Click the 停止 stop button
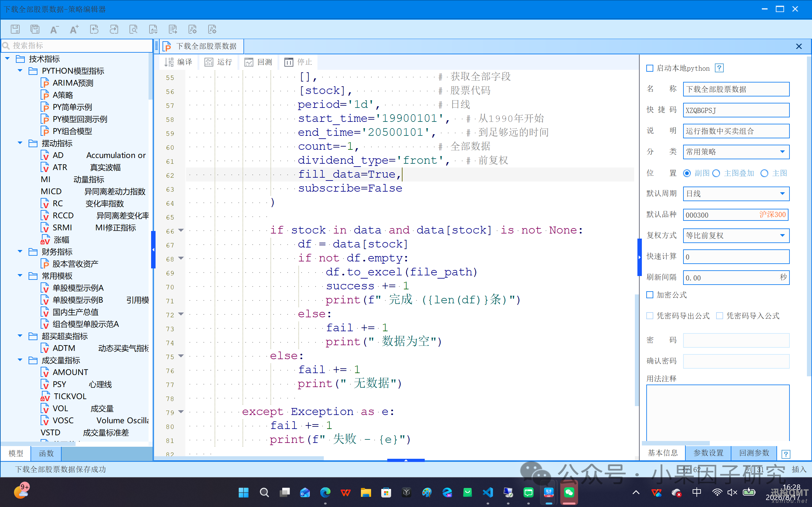 [298, 62]
